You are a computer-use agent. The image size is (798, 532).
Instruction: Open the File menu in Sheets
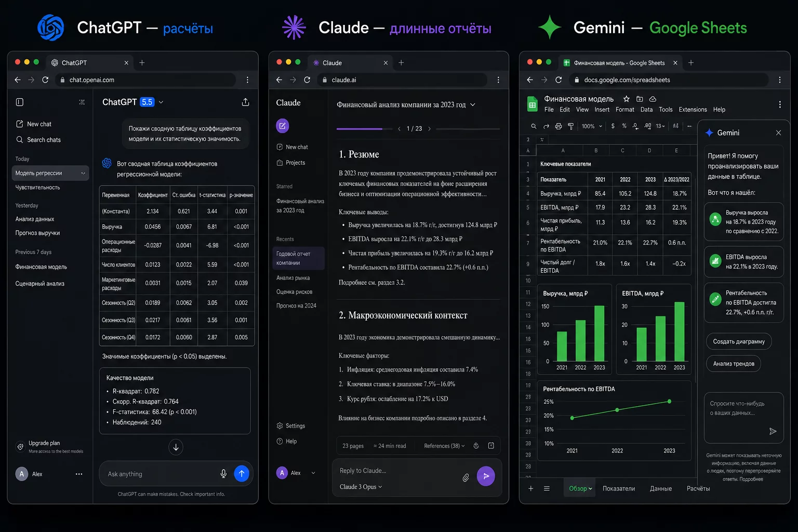pos(549,110)
